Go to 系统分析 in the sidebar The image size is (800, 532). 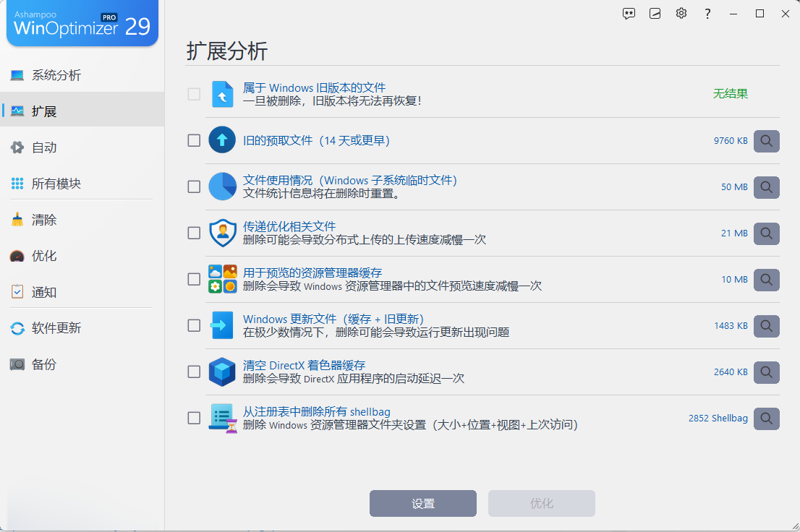82,75
